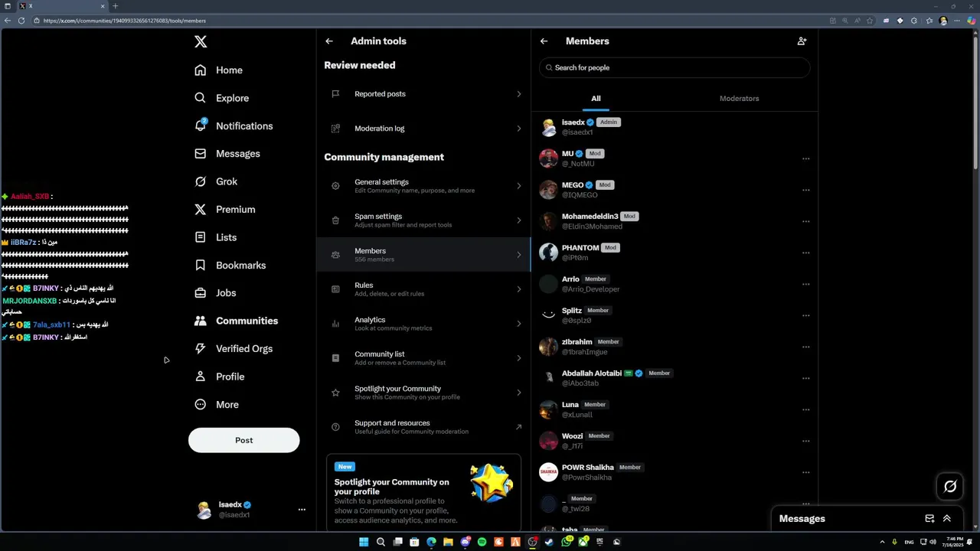Open Spotify from the taskbar
The height and width of the screenshot is (551, 980).
(482, 542)
